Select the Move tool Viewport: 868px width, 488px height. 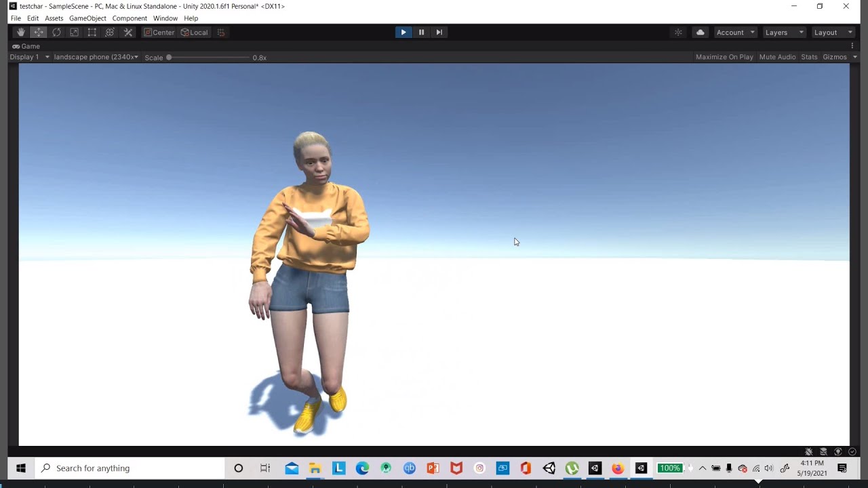[x=39, y=33]
